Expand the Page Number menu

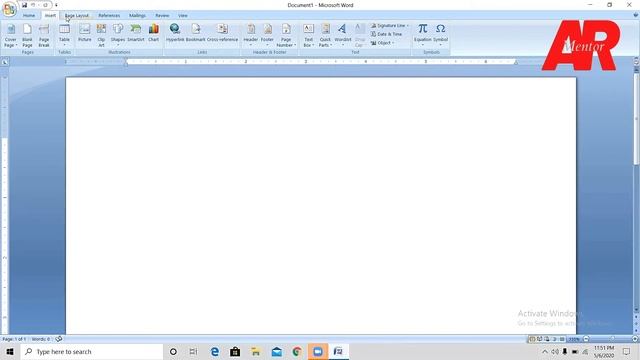[286, 36]
